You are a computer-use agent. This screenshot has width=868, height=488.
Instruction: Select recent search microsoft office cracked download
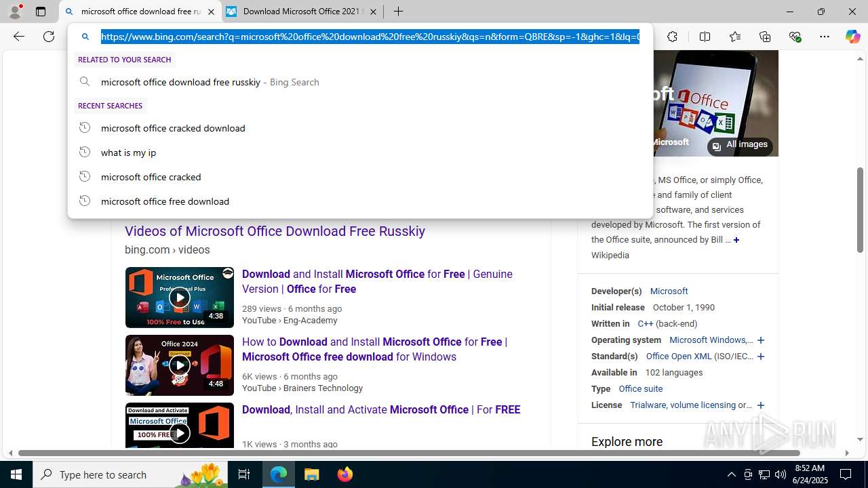[x=360, y=128]
